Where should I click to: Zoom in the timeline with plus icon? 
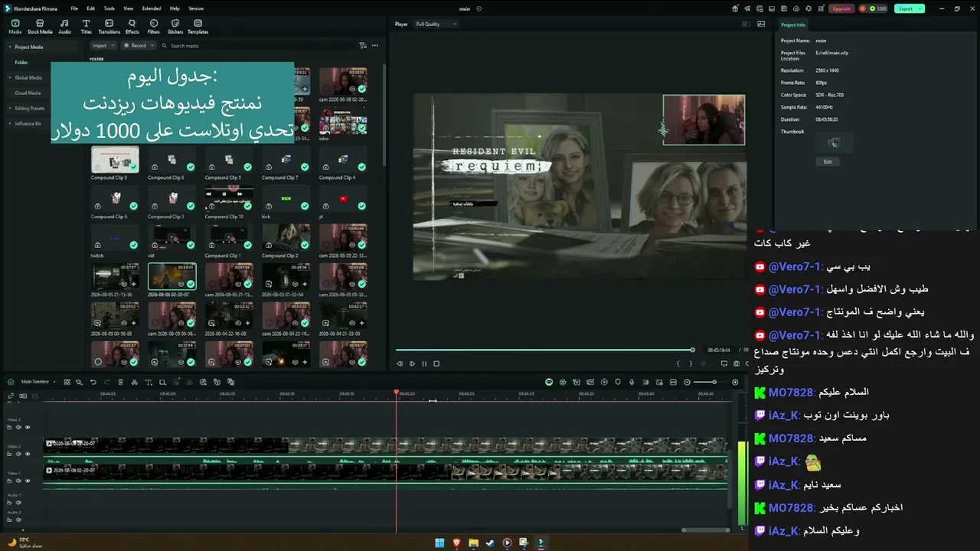[735, 382]
